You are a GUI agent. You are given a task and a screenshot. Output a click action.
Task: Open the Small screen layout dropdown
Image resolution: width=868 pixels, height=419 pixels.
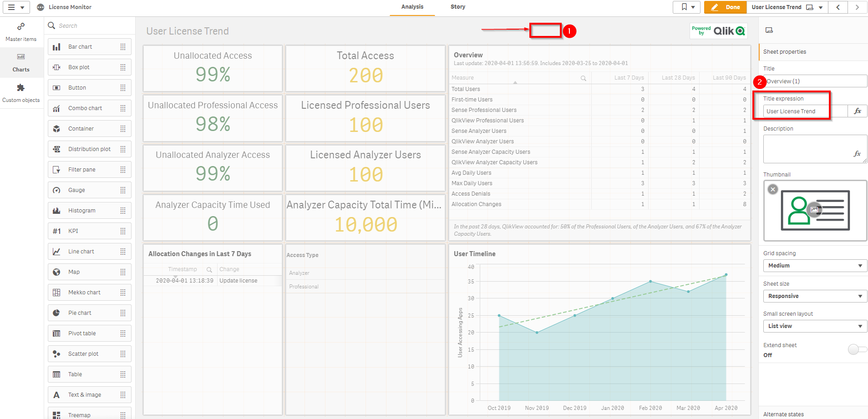point(814,326)
